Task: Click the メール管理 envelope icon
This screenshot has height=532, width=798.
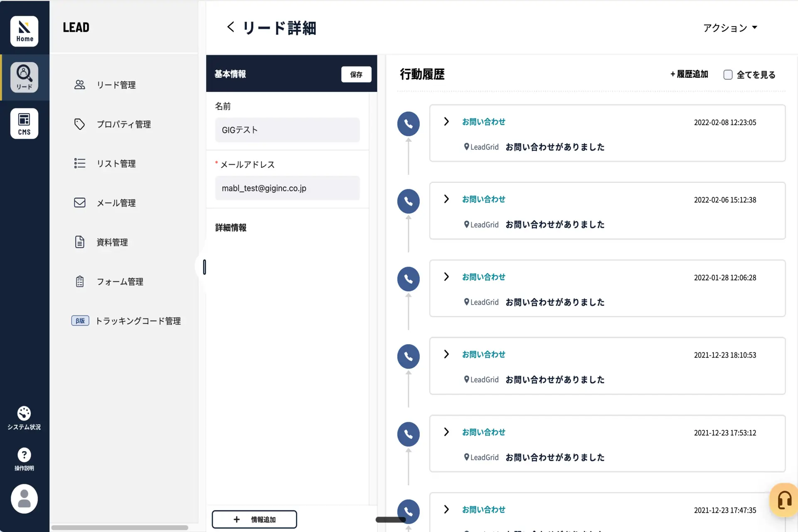Action: tap(79, 202)
